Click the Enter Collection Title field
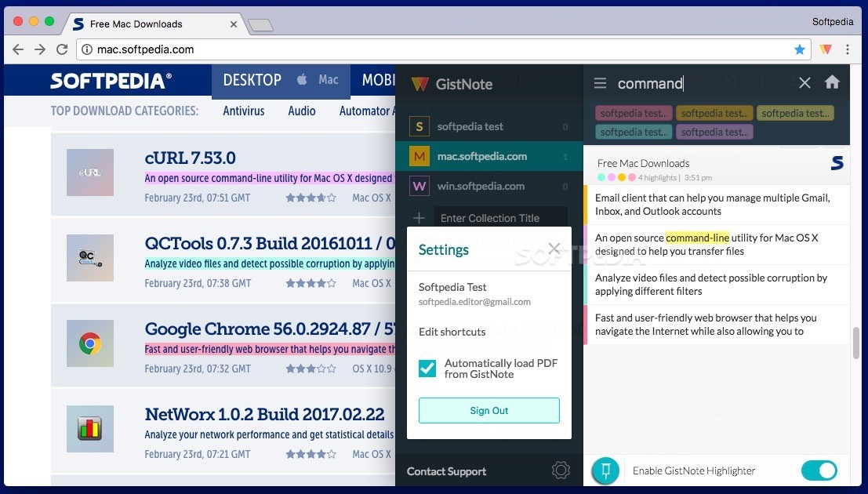This screenshot has width=868, height=494. 500,218
